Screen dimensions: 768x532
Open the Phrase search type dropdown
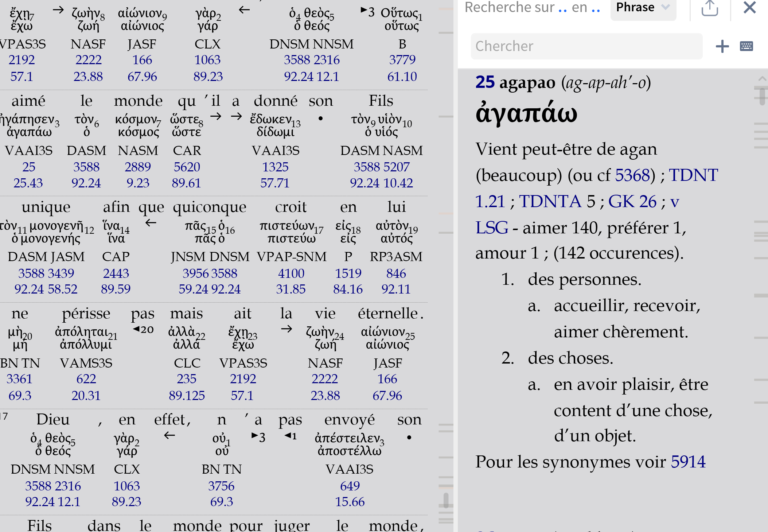coord(643,8)
